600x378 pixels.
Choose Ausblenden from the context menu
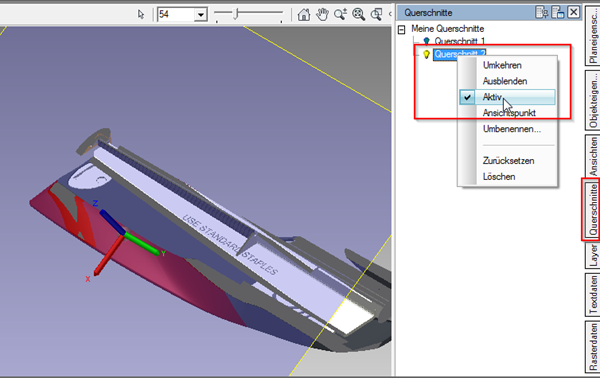(x=505, y=81)
